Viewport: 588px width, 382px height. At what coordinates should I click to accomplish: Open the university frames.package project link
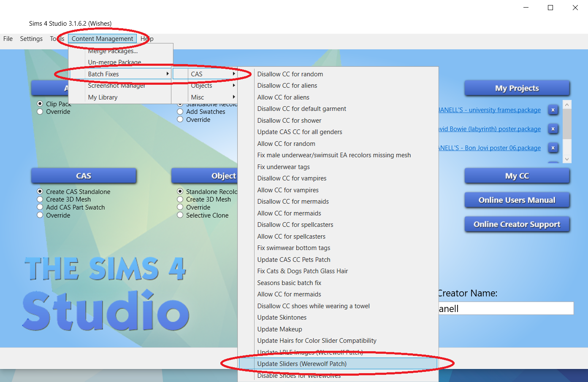pyautogui.click(x=490, y=110)
